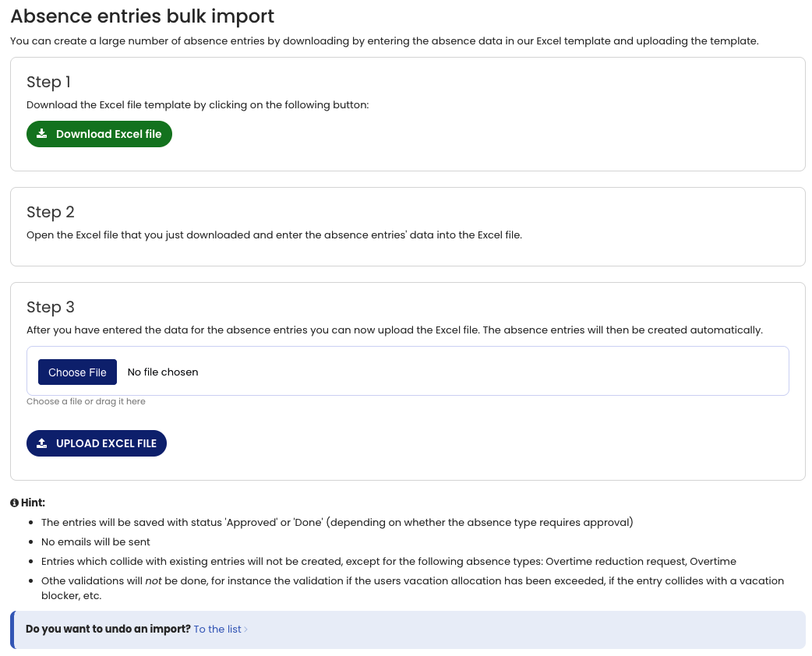This screenshot has width=812, height=656.
Task: Click the 'Choose a file or drag it here' helper text
Action: tap(86, 401)
